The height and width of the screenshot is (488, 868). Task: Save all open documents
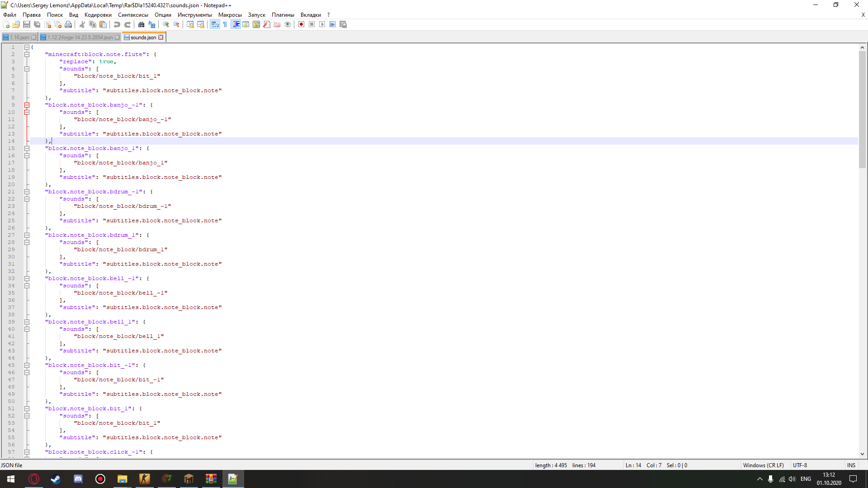click(x=37, y=24)
